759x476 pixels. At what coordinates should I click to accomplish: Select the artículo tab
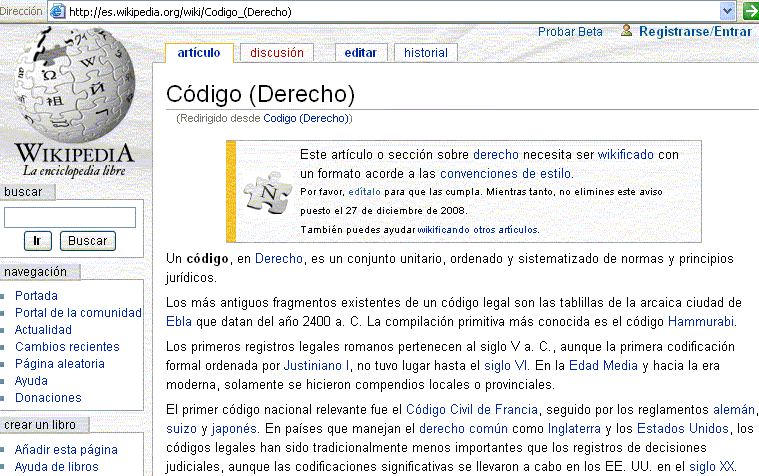(x=199, y=53)
